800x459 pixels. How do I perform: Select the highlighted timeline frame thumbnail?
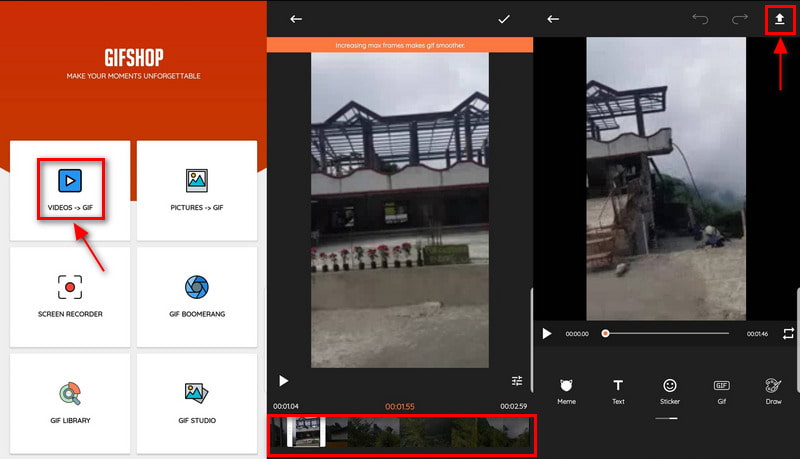click(x=306, y=432)
